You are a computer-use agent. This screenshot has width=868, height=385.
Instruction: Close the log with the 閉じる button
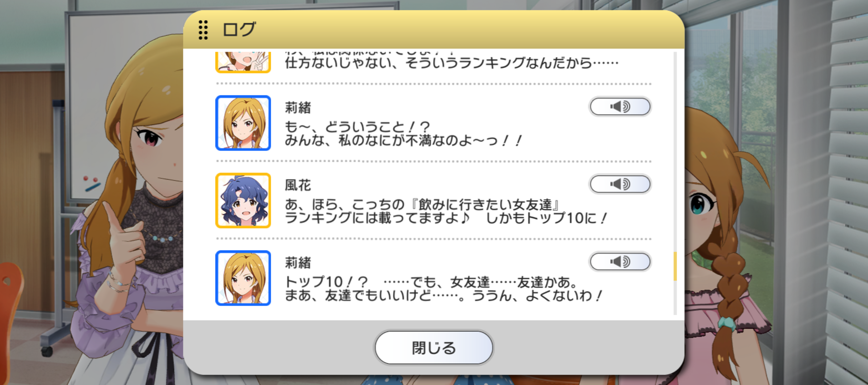434,348
